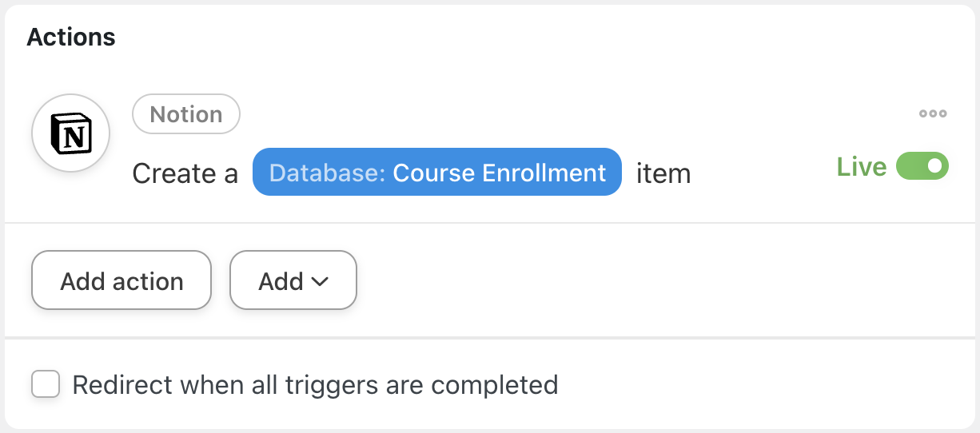
Task: Click the chevron arrow beside Add
Action: tap(320, 281)
